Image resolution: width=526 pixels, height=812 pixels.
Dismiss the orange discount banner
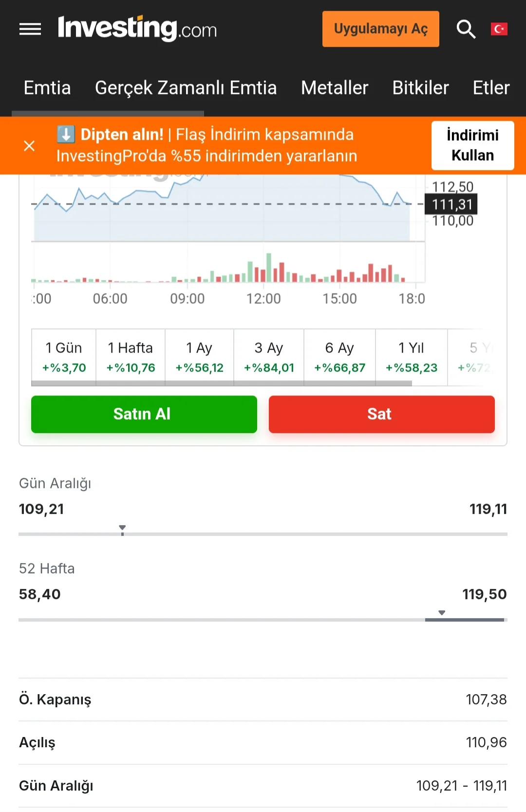pyautogui.click(x=29, y=146)
